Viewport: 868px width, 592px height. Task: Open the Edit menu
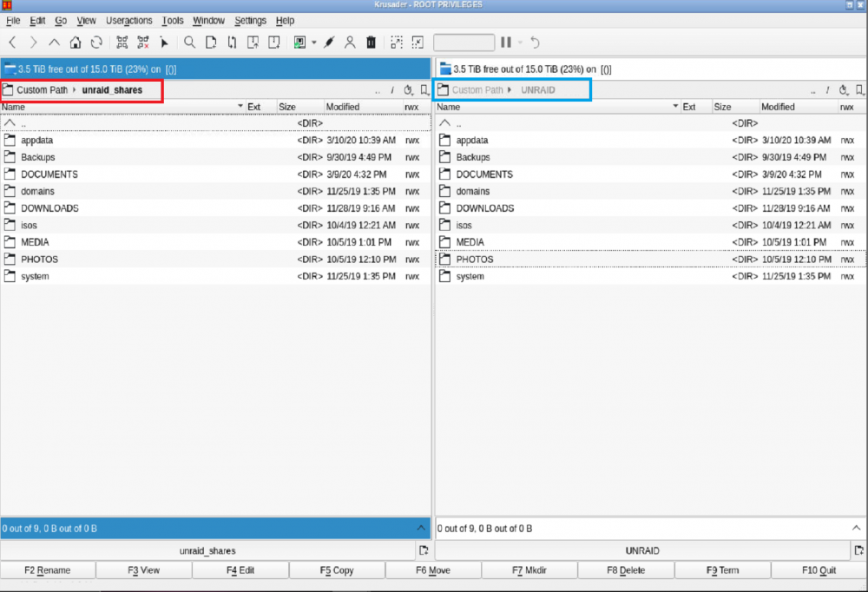coord(37,21)
